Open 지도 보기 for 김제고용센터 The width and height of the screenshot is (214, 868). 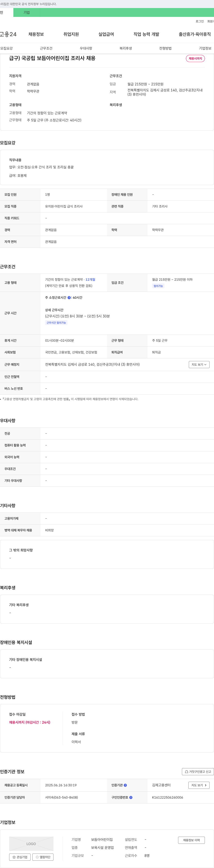pos(199,785)
